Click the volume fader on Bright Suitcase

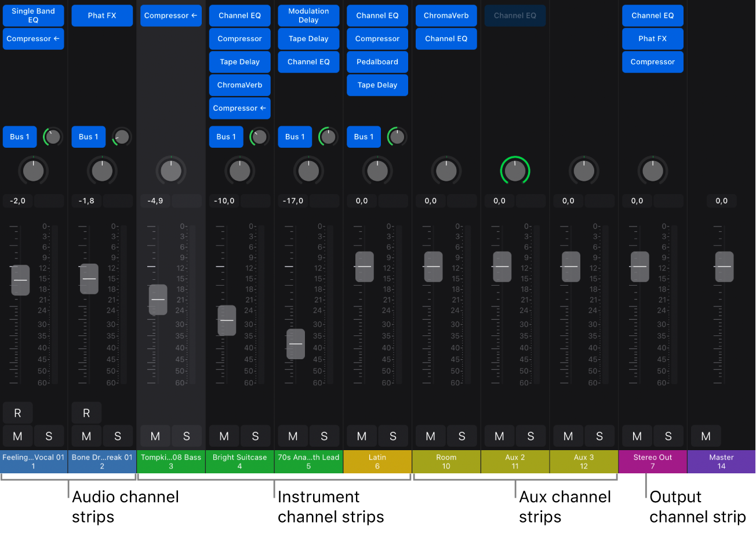(x=227, y=320)
